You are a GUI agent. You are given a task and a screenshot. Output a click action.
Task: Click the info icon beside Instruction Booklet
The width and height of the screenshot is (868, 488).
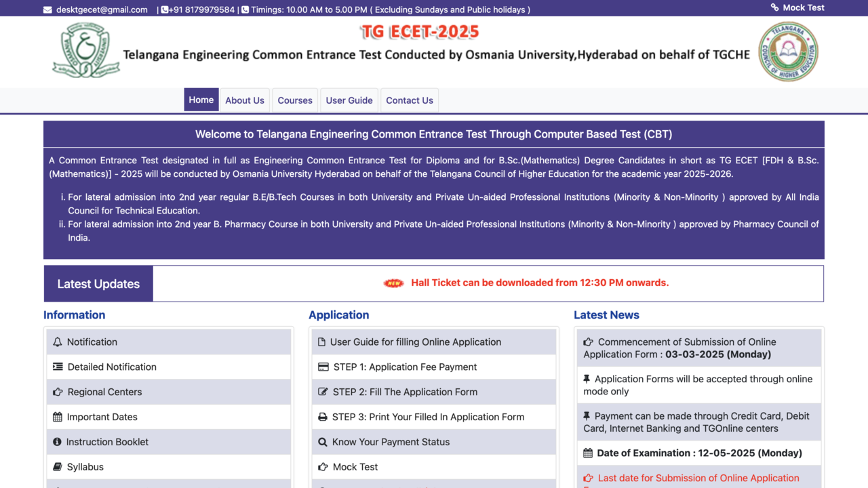pyautogui.click(x=57, y=442)
